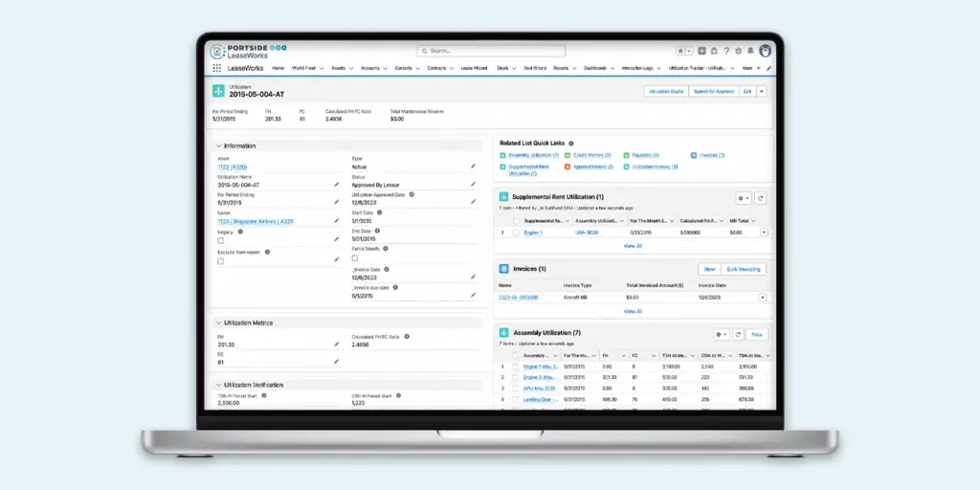This screenshot has width=980, height=490.
Task: Open more record actions dropdown beside Edit
Action: 761,91
